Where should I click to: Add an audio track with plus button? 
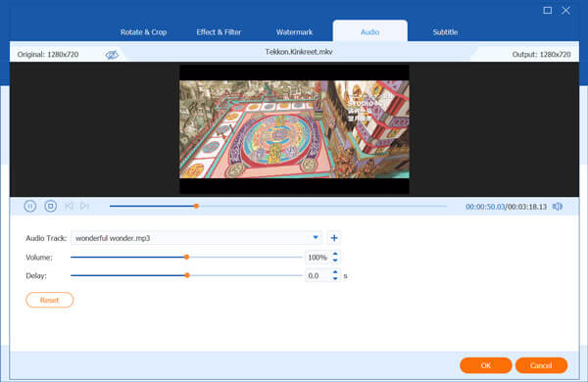pyautogui.click(x=334, y=238)
